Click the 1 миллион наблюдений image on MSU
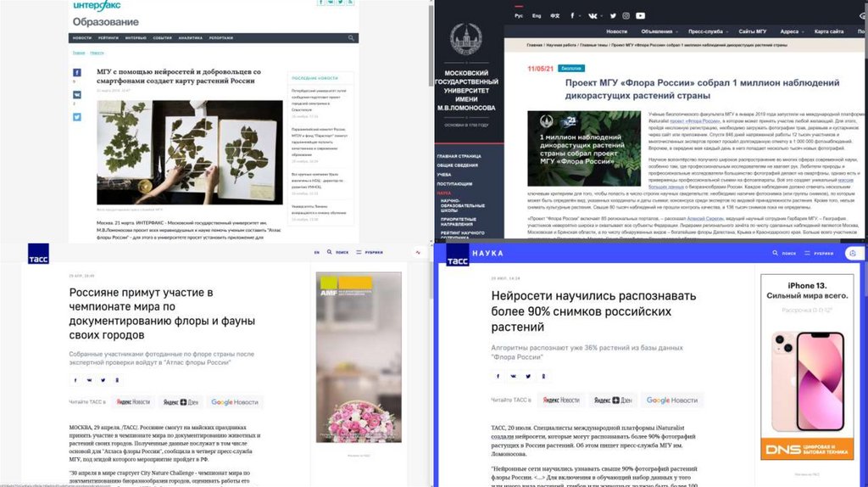Image resolution: width=868 pixels, height=487 pixels. click(584, 148)
